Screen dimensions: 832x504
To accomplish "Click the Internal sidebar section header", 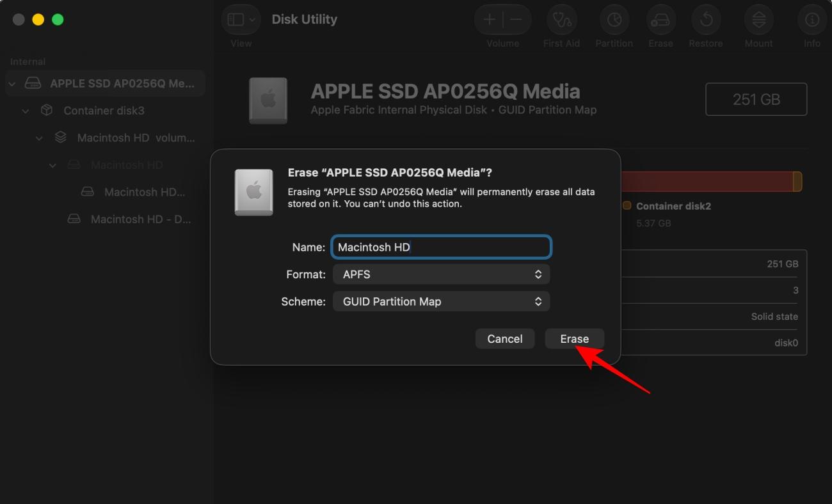I will tap(28, 62).
